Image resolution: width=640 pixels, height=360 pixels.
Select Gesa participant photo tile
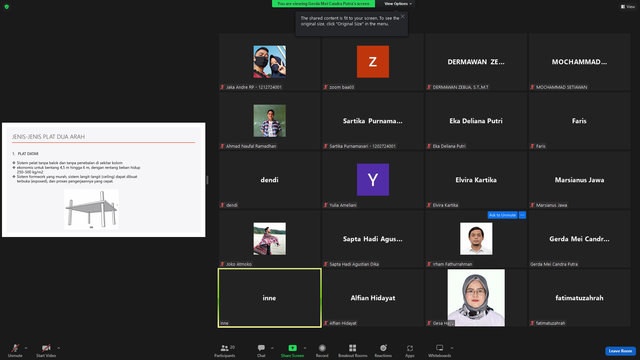pyautogui.click(x=476, y=298)
